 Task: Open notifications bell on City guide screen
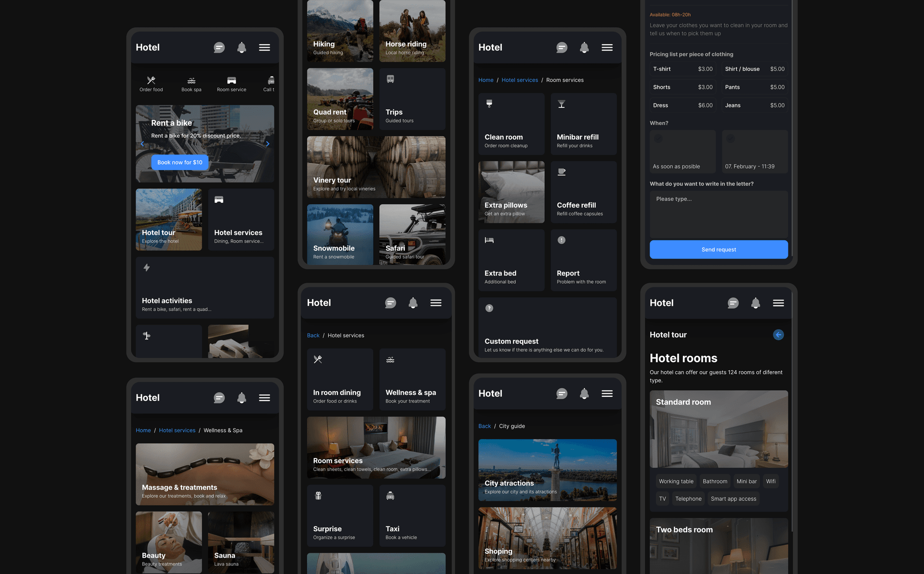coord(584,393)
